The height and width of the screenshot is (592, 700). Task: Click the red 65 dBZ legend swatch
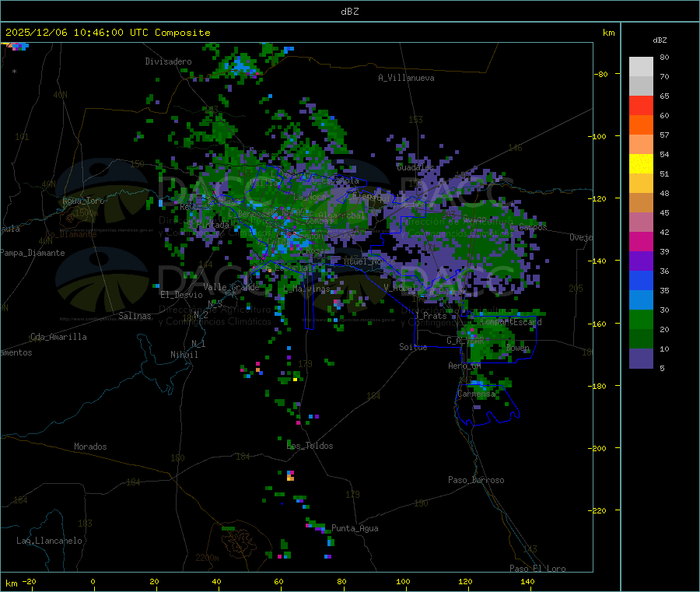pyautogui.click(x=641, y=105)
